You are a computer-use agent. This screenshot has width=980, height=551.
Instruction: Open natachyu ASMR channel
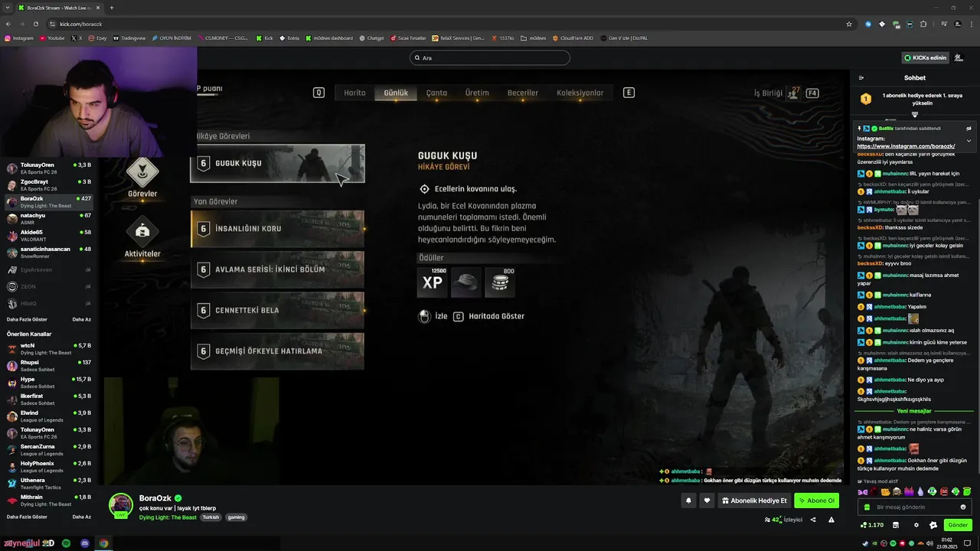[49, 219]
